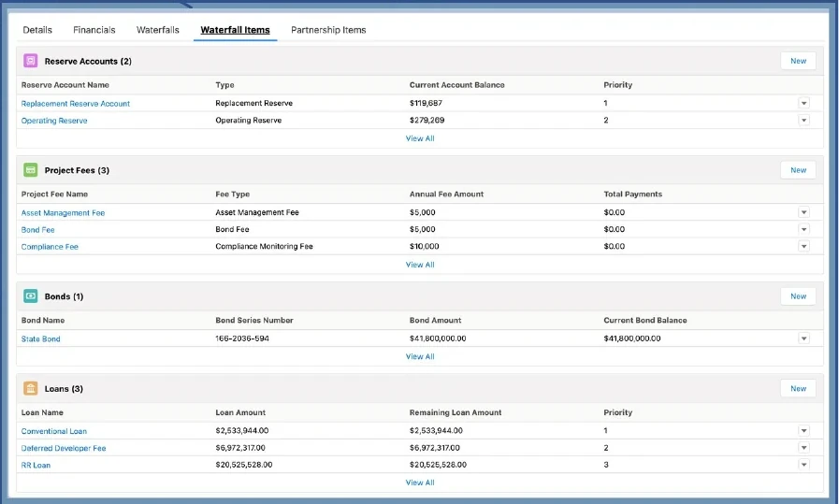Click the $119,687 balance value
Screen dimensions: 839x504
[x=426, y=103]
